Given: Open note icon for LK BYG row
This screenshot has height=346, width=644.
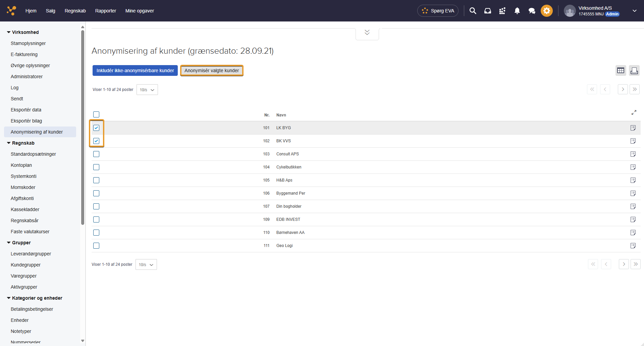Looking at the screenshot, I should point(633,128).
